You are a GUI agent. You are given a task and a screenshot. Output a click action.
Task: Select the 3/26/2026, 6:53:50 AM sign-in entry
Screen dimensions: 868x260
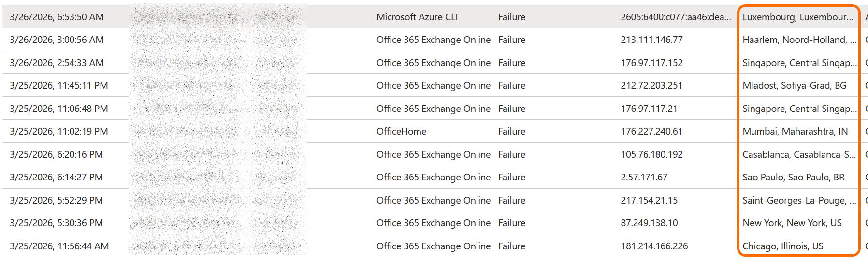57,17
